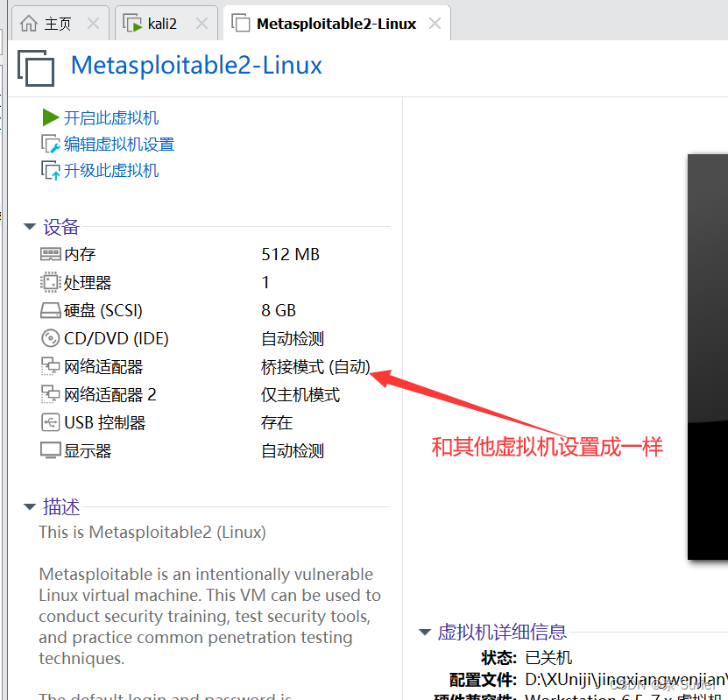Screen dimensions: 728x700
Task: Click the 自动检测 value of 显示器
Action: [293, 450]
